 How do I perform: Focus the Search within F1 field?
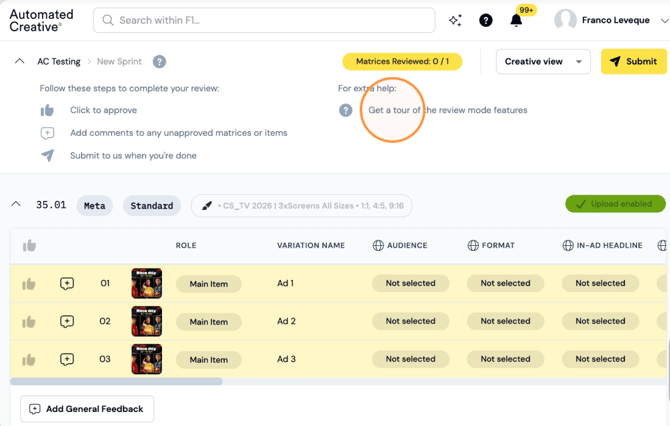click(x=264, y=20)
